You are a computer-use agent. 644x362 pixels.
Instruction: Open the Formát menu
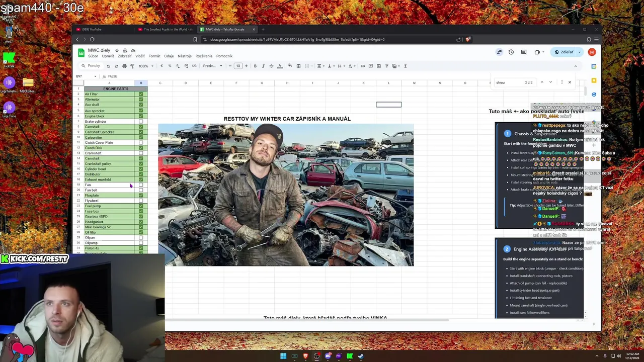click(154, 56)
